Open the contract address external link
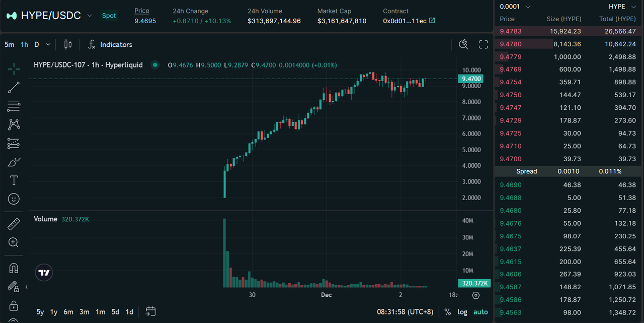644x323 pixels. click(432, 21)
